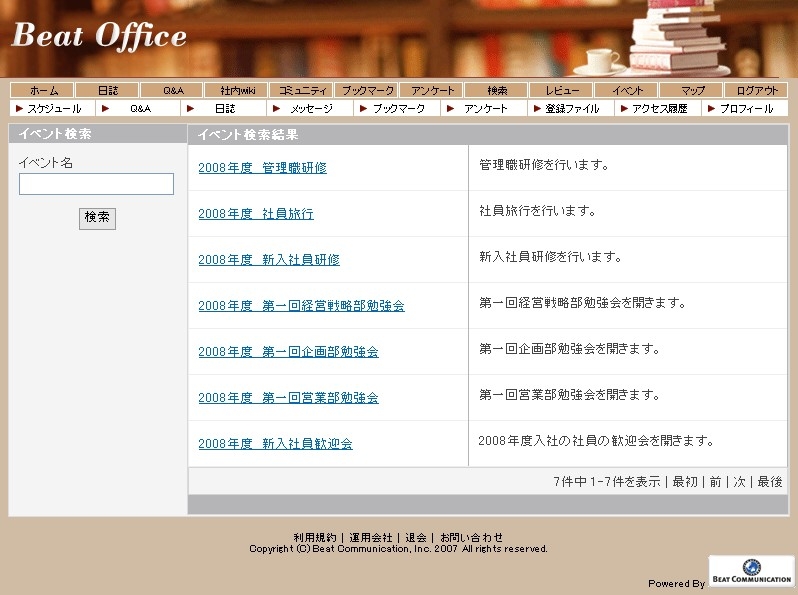798x595 pixels.
Task: Click the description 管理職研修を行います。
Action: [544, 165]
